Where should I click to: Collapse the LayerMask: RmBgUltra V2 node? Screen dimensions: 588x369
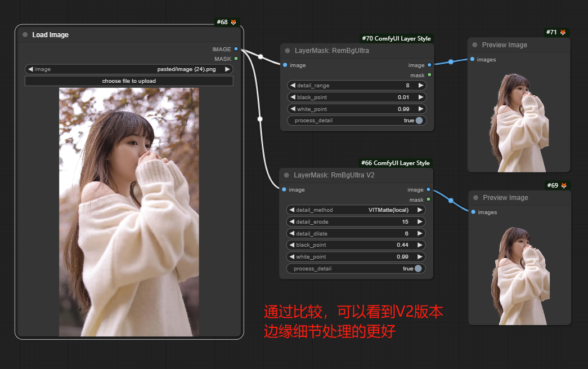(x=286, y=175)
